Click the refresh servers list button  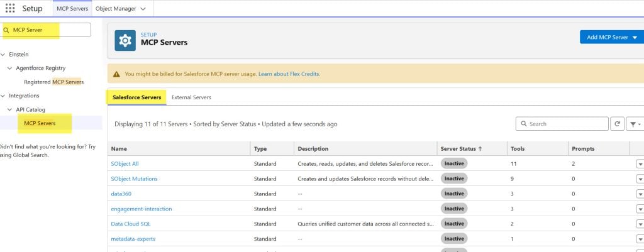point(617,124)
